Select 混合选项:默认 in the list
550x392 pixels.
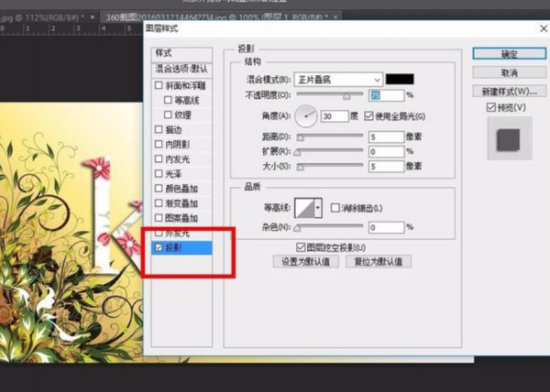[x=181, y=69]
